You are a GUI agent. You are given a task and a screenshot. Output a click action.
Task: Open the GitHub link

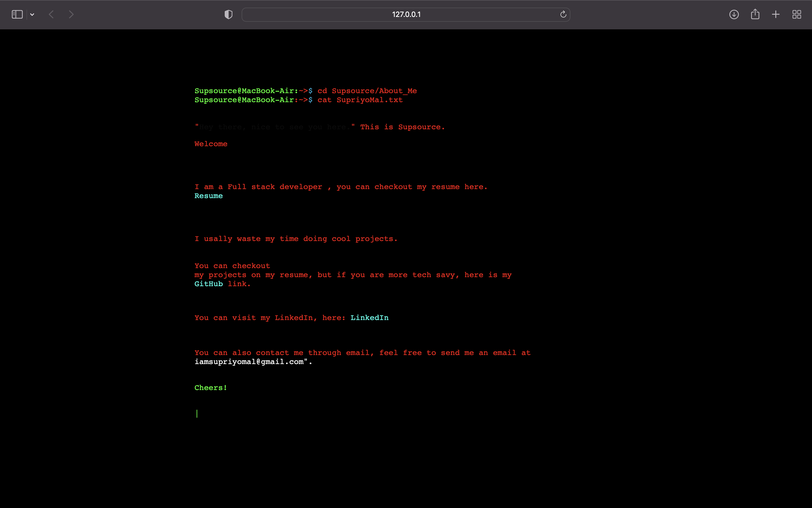point(208,284)
